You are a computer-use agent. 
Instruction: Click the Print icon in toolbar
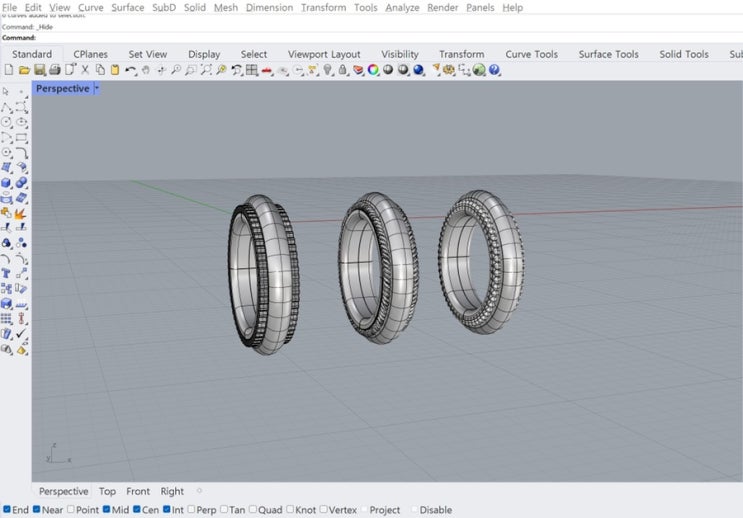point(54,70)
